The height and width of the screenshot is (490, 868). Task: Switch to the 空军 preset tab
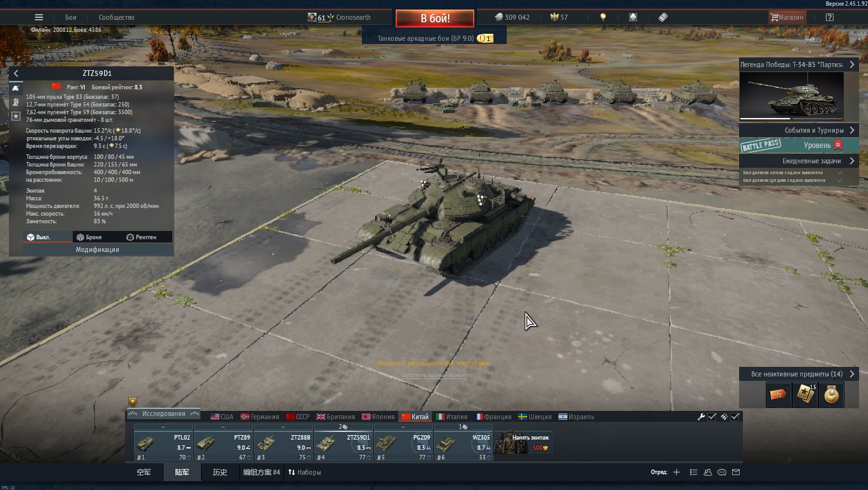[x=144, y=472]
